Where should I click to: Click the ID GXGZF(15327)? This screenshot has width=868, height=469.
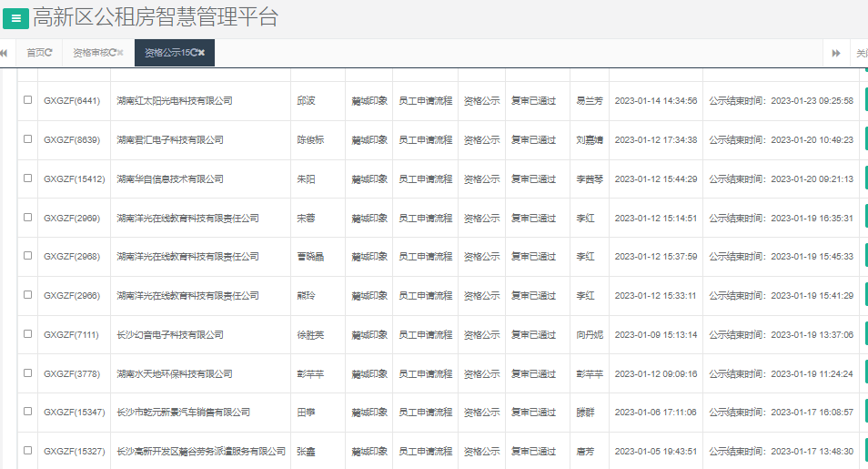pyautogui.click(x=75, y=452)
